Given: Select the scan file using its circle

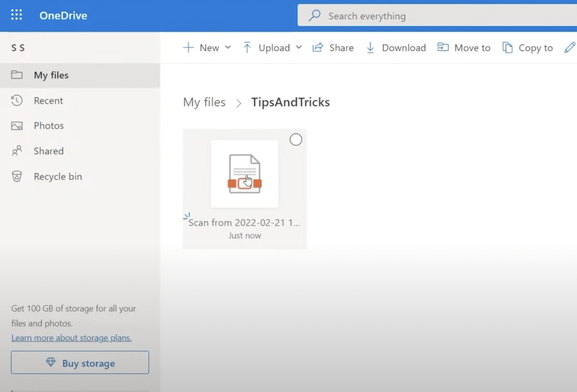Looking at the screenshot, I should click(x=295, y=139).
